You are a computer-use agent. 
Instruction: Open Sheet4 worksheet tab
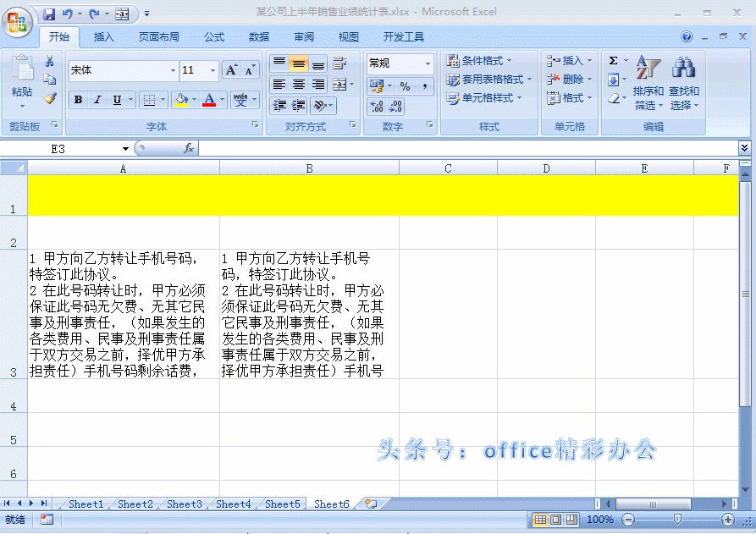coord(234,504)
